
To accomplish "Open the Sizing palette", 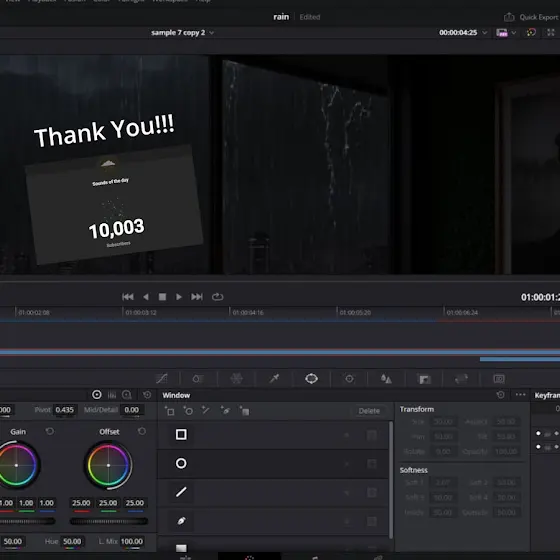I will 461,379.
